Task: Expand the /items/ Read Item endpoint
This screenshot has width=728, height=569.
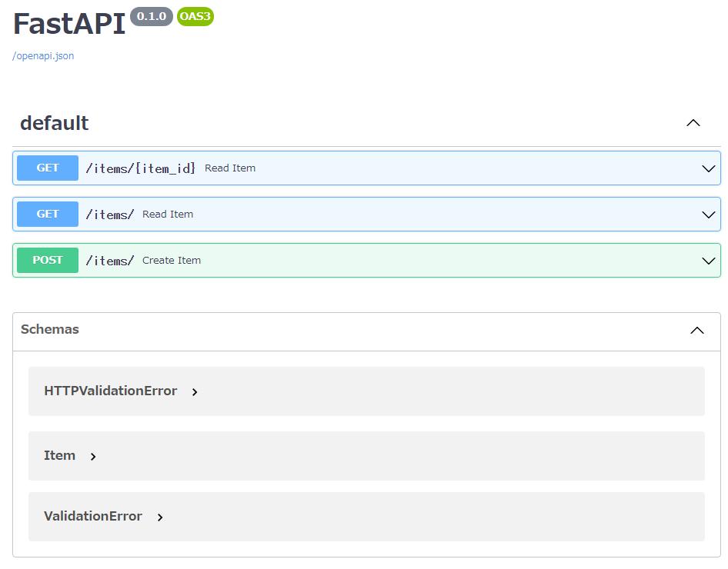Action: (708, 214)
